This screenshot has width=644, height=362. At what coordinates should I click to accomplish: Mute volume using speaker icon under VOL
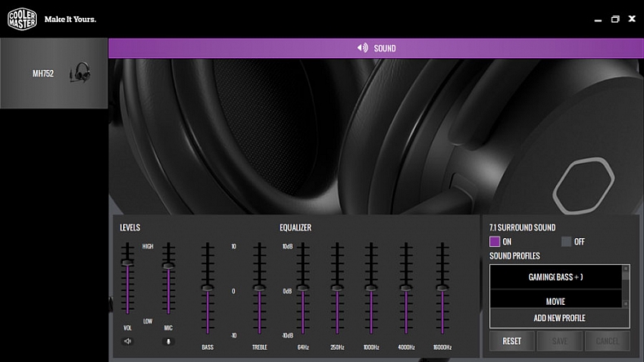click(x=127, y=341)
